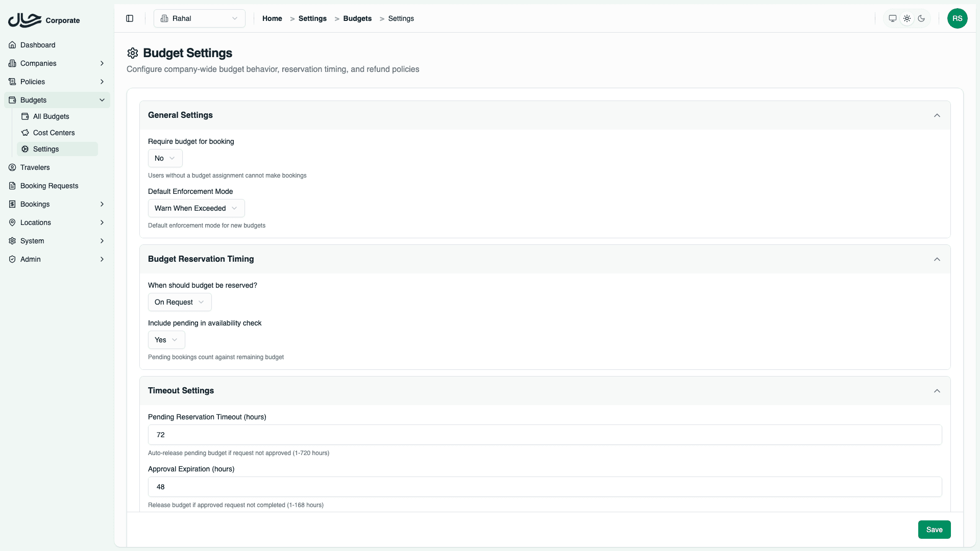The height and width of the screenshot is (551, 980).
Task: Open Booking Requests via its icon
Action: click(12, 186)
